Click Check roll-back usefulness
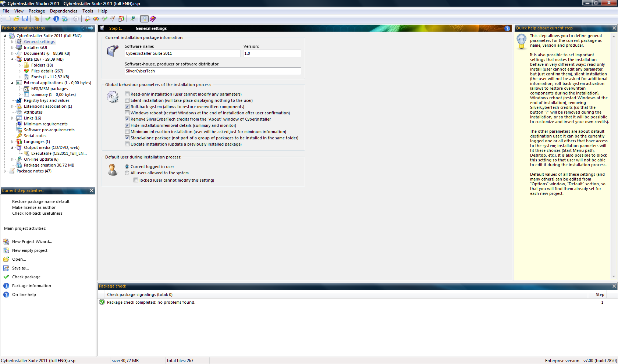Viewport: 618px width, 364px height. [37, 213]
